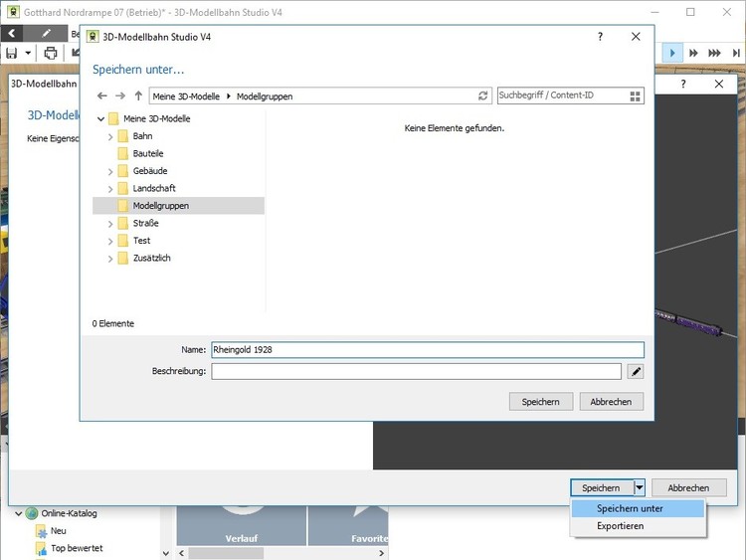
Task: Close the background 3D-Modellbahn dialog
Action: coord(719,84)
